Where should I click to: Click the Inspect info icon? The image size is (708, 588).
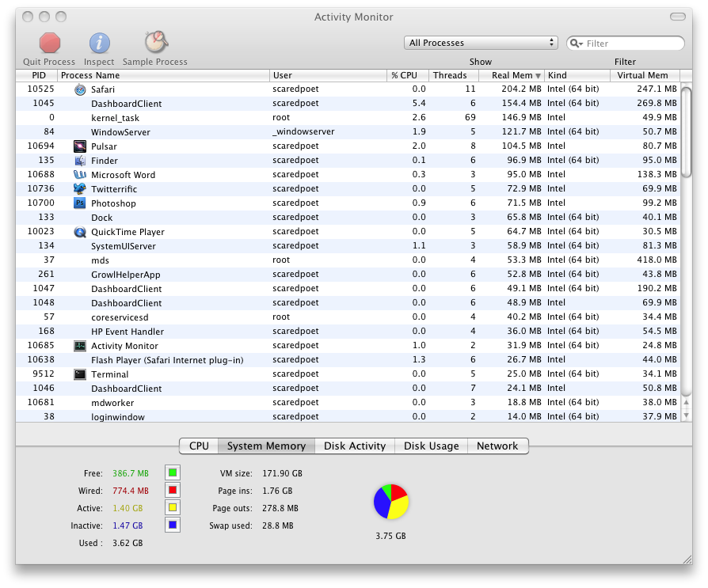click(x=99, y=43)
